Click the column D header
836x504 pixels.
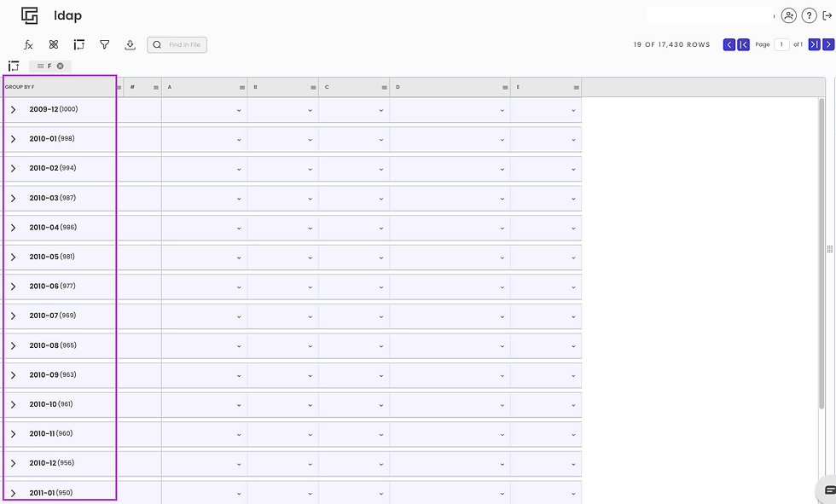tap(450, 87)
